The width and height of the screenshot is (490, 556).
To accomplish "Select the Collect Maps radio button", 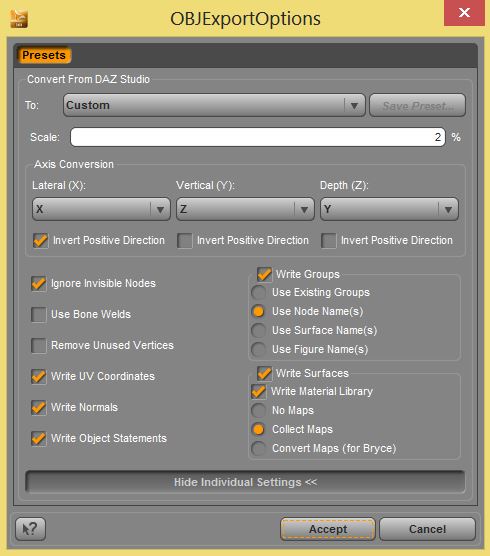I will pyautogui.click(x=258, y=429).
